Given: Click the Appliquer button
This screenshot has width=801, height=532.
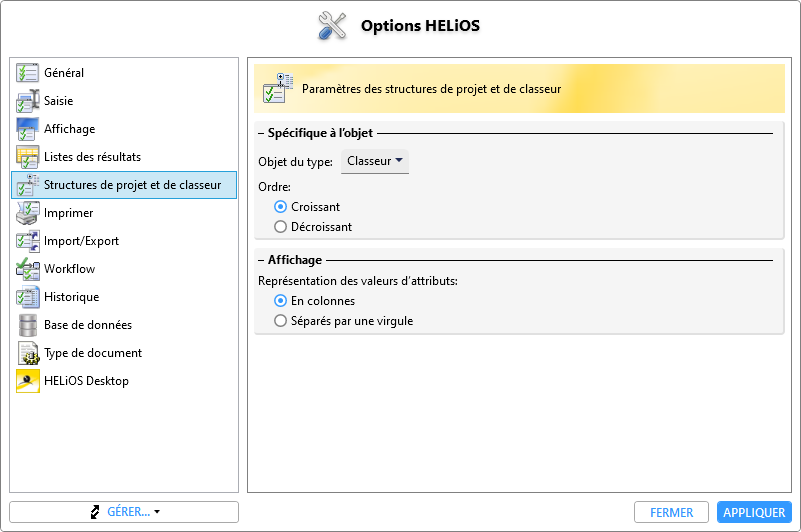Looking at the screenshot, I should tap(754, 512).
